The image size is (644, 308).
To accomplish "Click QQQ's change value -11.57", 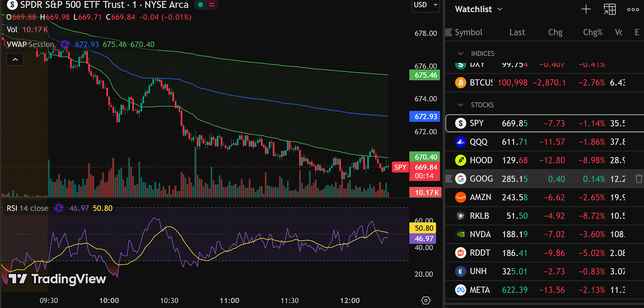I will (x=552, y=142).
